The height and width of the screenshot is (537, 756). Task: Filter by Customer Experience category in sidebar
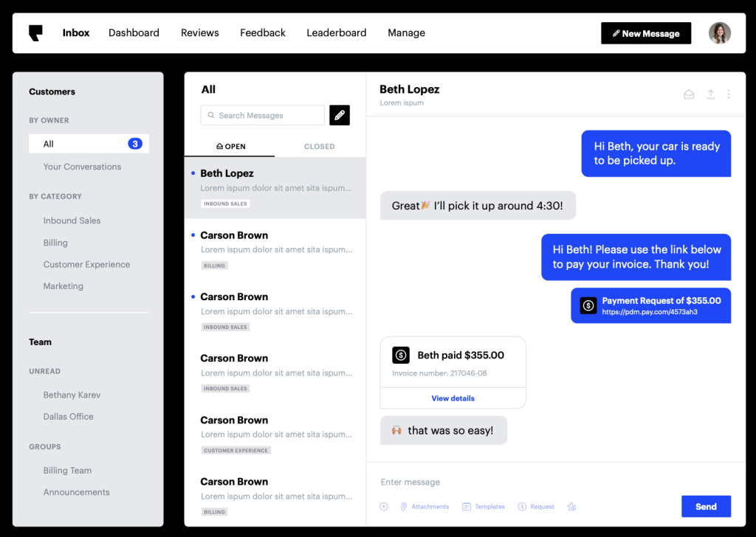point(87,264)
